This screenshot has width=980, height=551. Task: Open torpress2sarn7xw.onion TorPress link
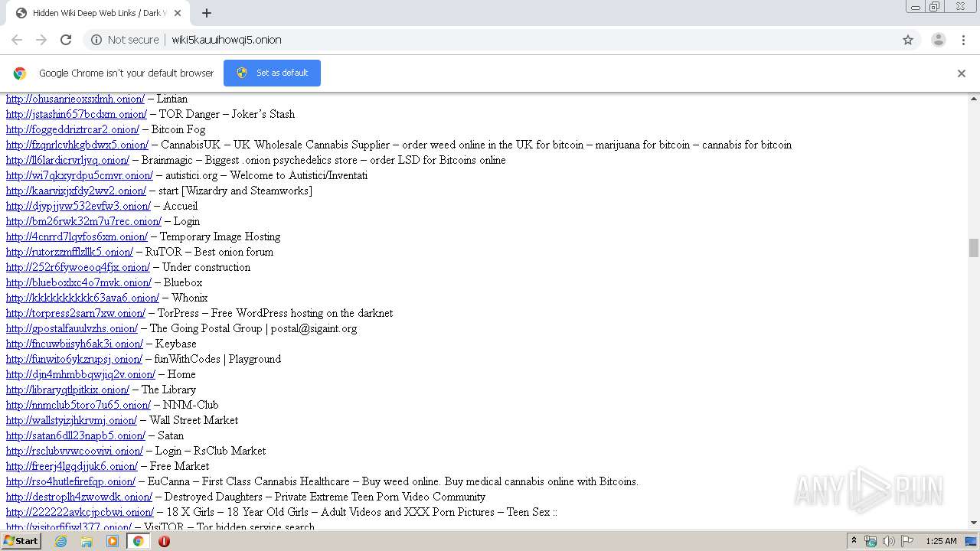click(76, 313)
